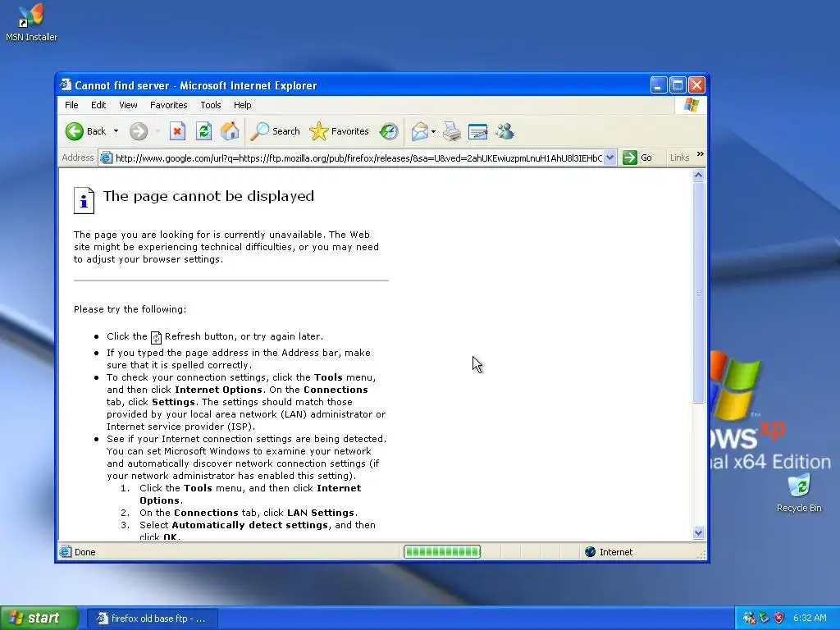This screenshot has height=630, width=840.
Task: Minimize the Internet Explorer window
Action: coord(659,84)
